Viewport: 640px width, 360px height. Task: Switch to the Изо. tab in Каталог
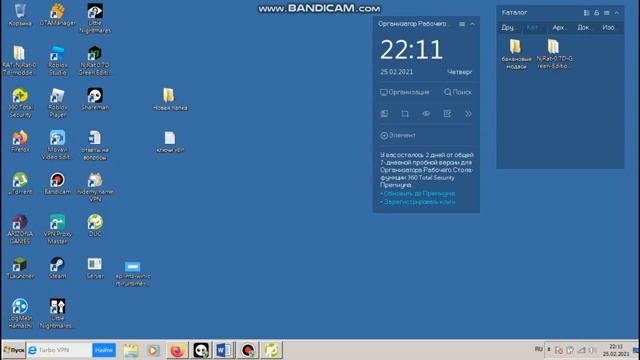[x=609, y=27]
